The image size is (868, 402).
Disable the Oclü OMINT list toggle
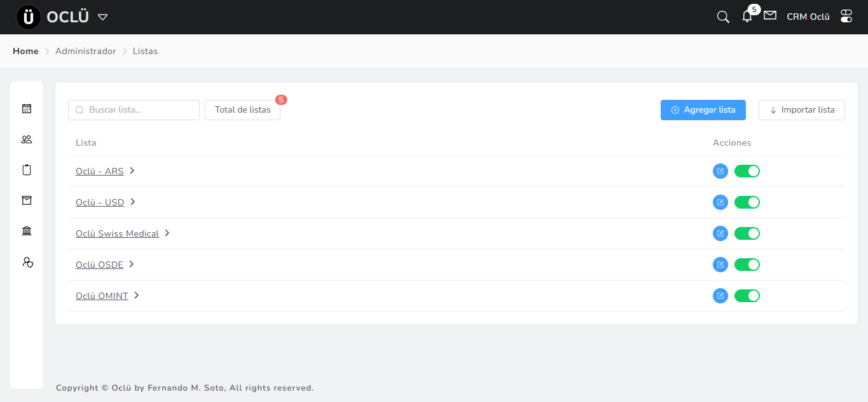coord(747,296)
